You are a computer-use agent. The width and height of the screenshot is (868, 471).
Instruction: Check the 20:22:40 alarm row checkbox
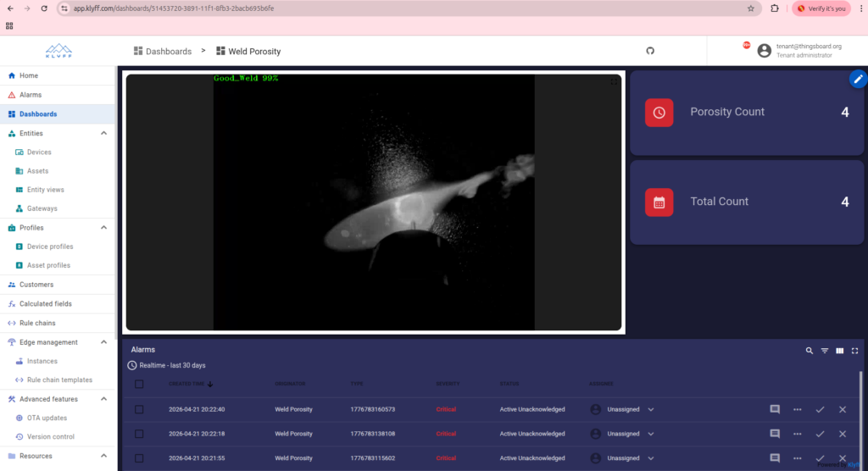click(x=139, y=409)
